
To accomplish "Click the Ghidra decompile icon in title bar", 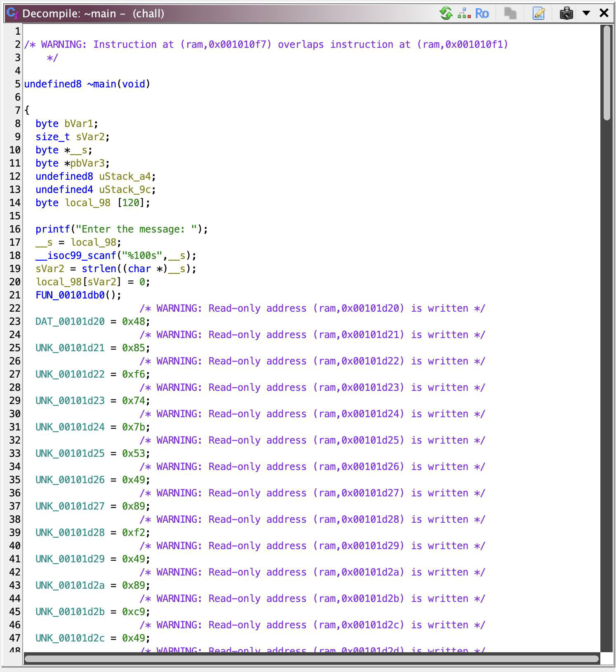I will tap(12, 13).
